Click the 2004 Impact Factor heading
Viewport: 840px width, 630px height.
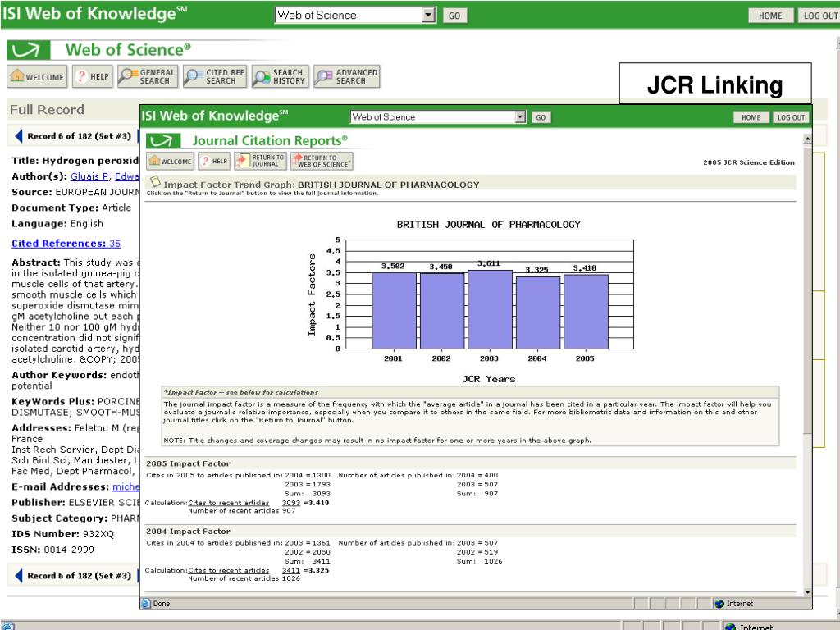pyautogui.click(x=188, y=531)
